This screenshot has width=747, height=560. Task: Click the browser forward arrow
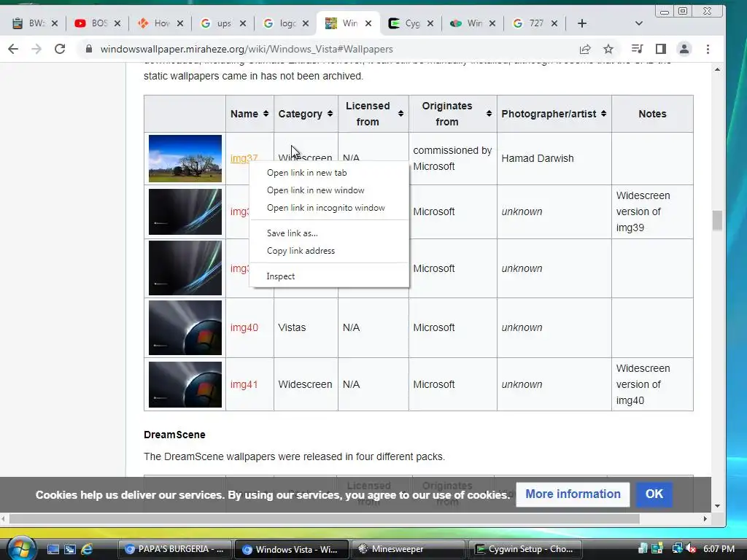tap(36, 49)
